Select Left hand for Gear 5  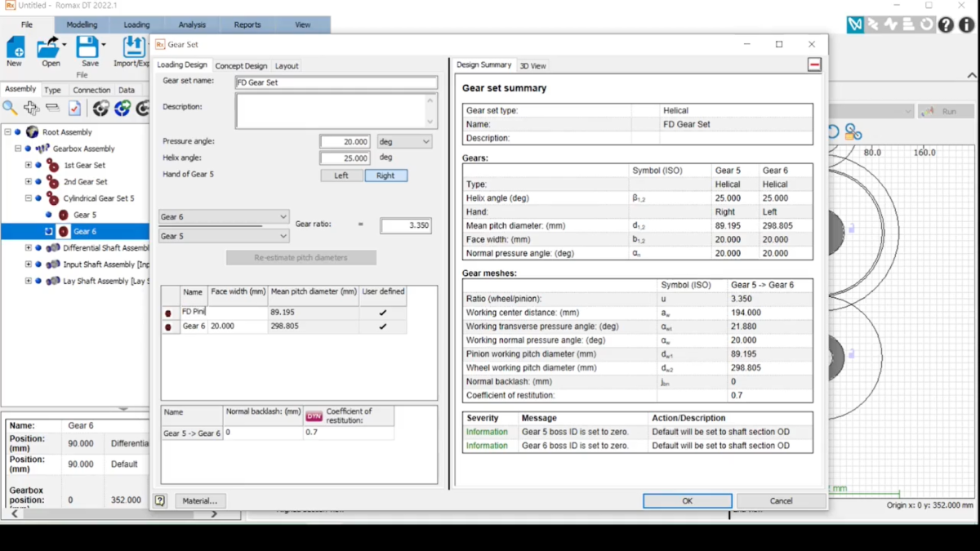341,176
